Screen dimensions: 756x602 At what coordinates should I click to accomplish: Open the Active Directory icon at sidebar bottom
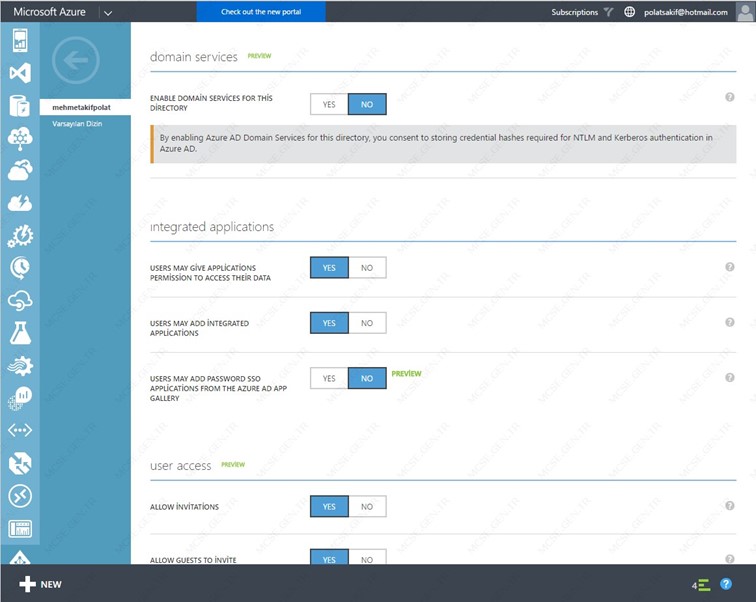click(x=20, y=558)
